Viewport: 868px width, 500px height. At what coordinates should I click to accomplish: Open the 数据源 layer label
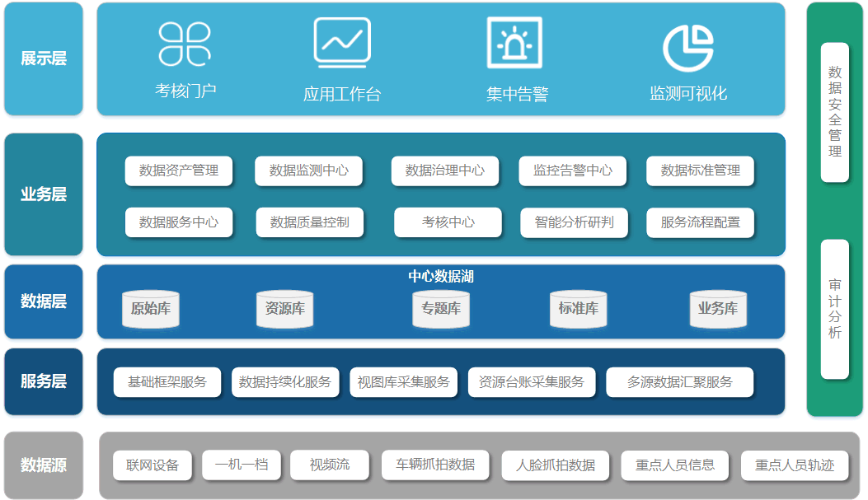pyautogui.click(x=44, y=465)
